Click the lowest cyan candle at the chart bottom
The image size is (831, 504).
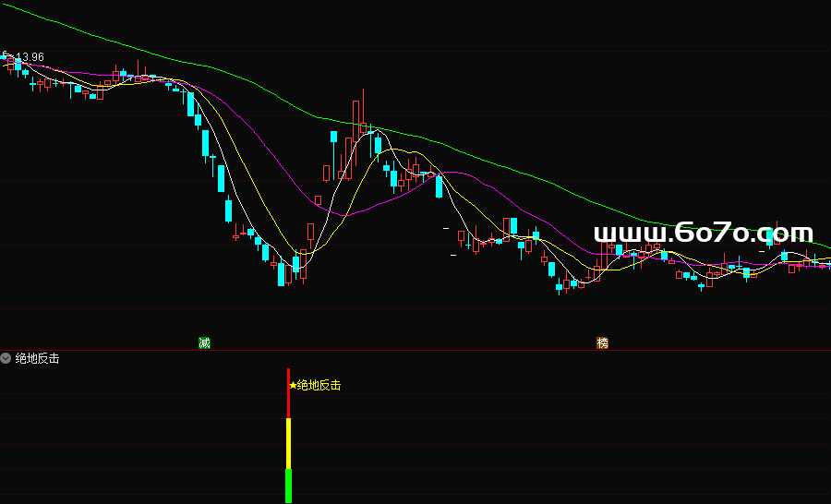[282, 273]
